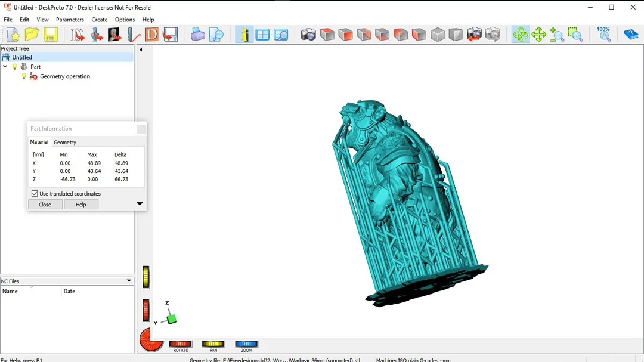644x362 pixels.
Task: Click the vertical red rotate thumbwheel
Action: [146, 310]
